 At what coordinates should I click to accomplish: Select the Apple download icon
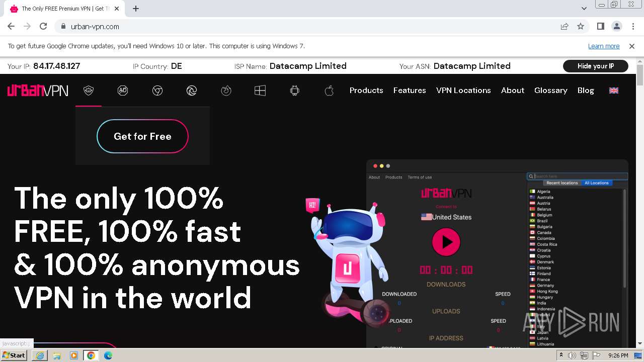[329, 90]
